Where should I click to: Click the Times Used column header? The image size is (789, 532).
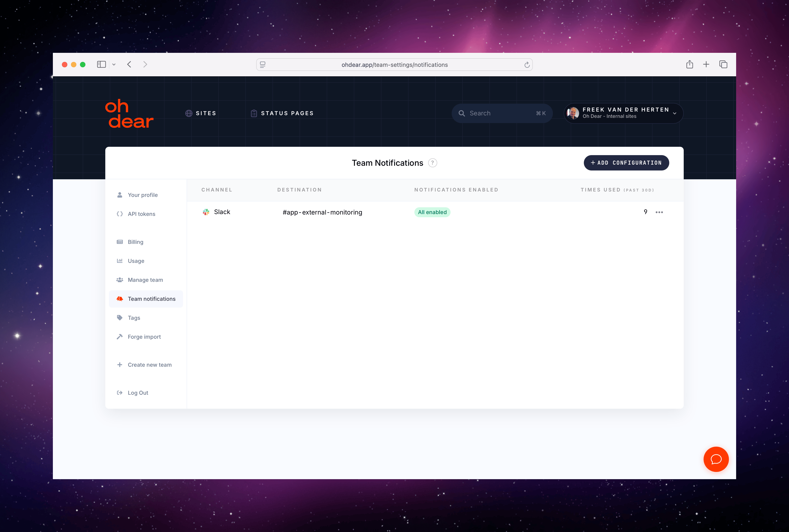(x=617, y=190)
